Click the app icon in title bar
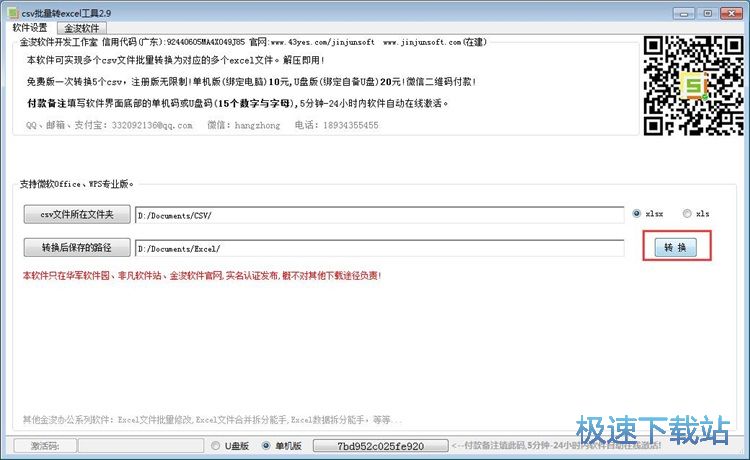This screenshot has width=750, height=460. click(x=13, y=12)
